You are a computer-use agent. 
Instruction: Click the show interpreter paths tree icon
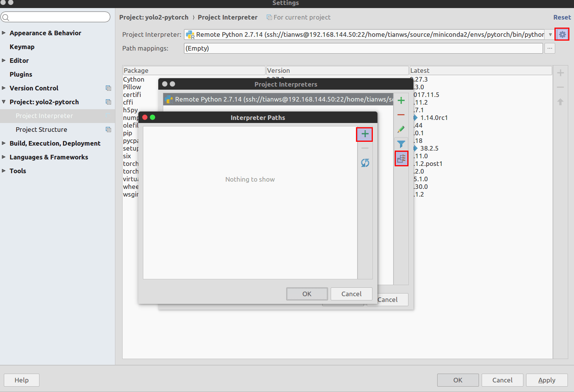tap(401, 158)
